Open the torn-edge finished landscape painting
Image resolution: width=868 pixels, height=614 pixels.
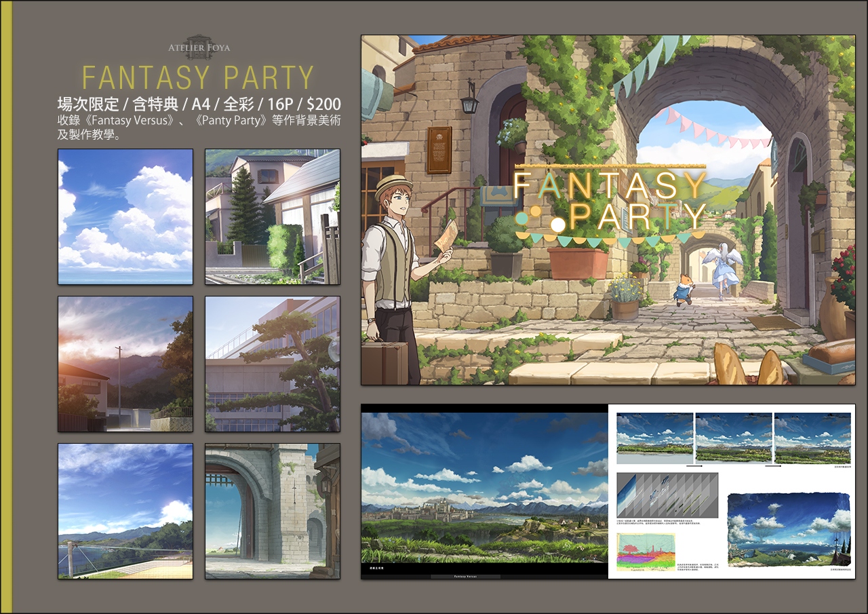coord(789,530)
